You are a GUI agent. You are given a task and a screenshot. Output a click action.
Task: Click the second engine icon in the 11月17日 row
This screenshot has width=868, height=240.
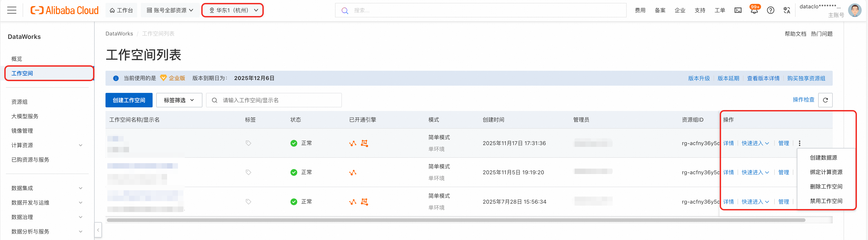364,143
